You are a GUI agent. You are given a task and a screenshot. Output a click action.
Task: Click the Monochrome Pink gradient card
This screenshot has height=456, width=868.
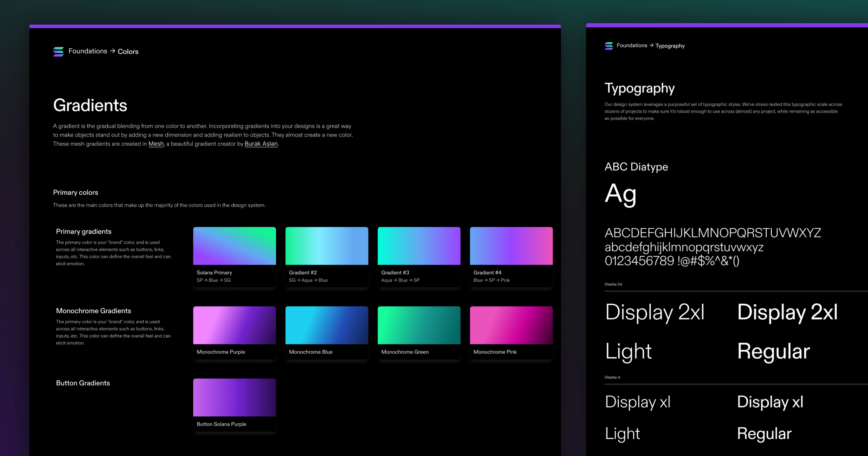coord(511,325)
